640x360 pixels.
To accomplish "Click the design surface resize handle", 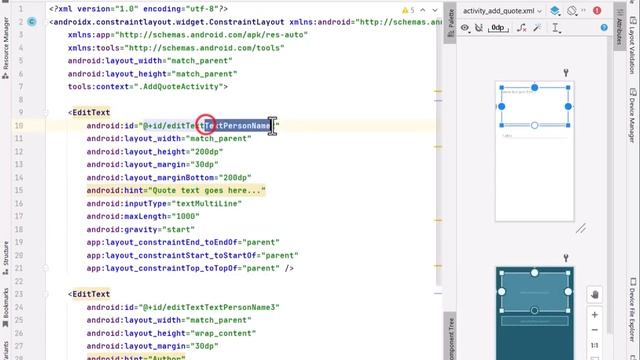I will pos(581,229).
